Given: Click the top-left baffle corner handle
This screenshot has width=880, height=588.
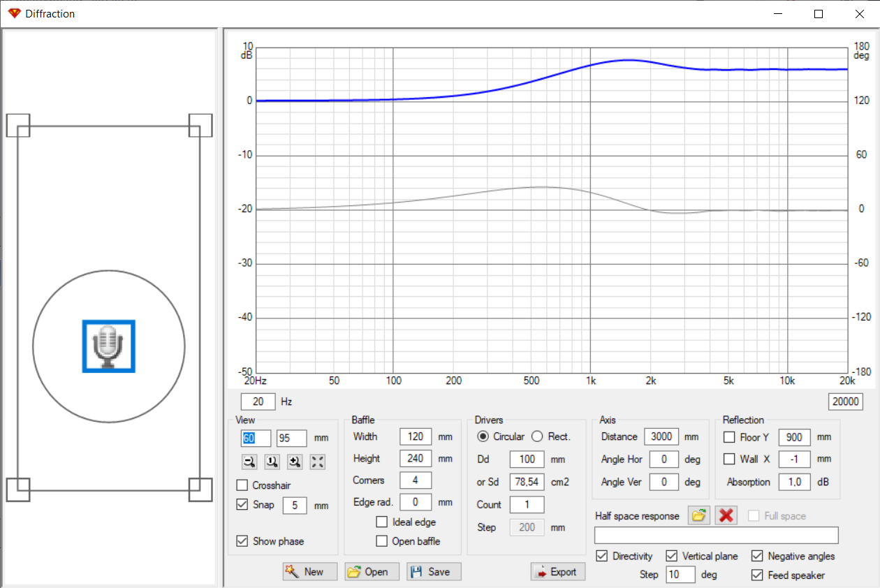Looking at the screenshot, I should (18, 126).
